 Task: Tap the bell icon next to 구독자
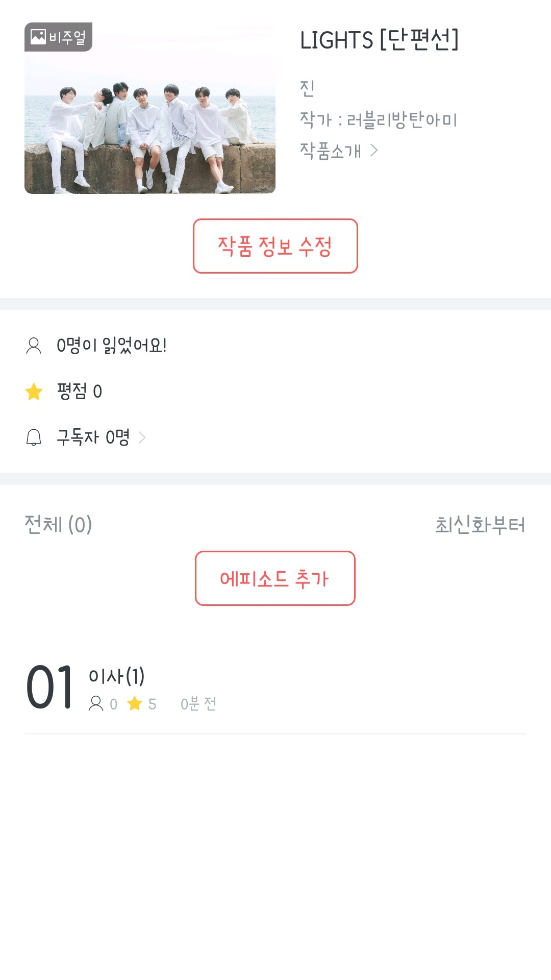tap(34, 437)
